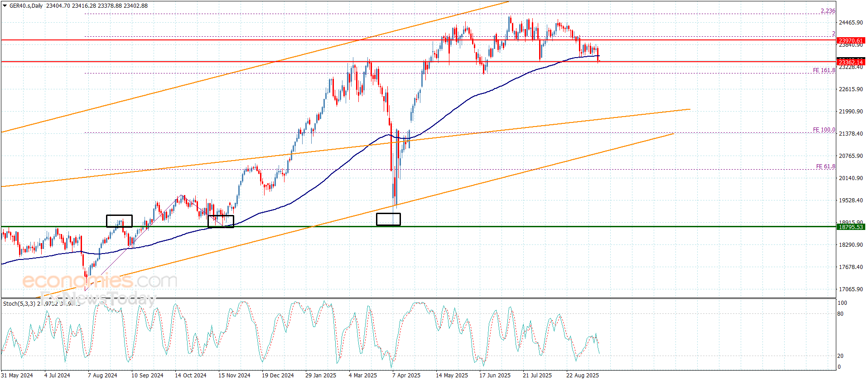Click the 7 Apr 2025 date label
The width and height of the screenshot is (868, 381).
pos(406,375)
